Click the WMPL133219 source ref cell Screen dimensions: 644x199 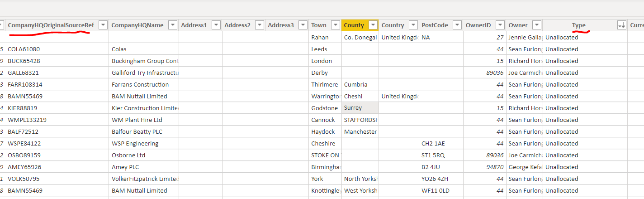(x=57, y=120)
